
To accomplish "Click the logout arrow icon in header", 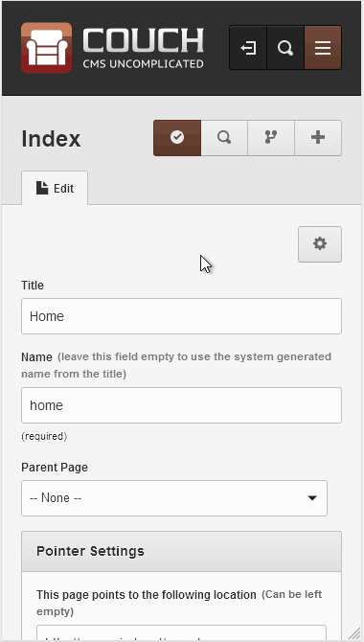I will tap(248, 48).
